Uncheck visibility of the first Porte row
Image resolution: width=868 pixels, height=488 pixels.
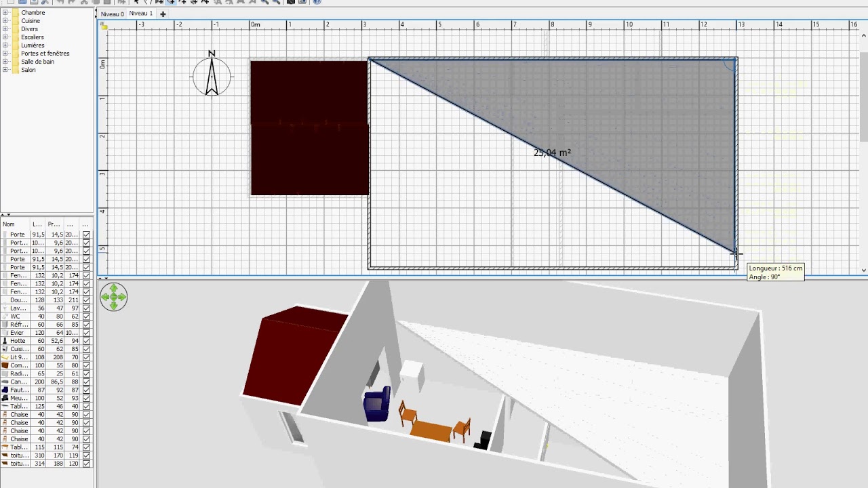point(86,234)
